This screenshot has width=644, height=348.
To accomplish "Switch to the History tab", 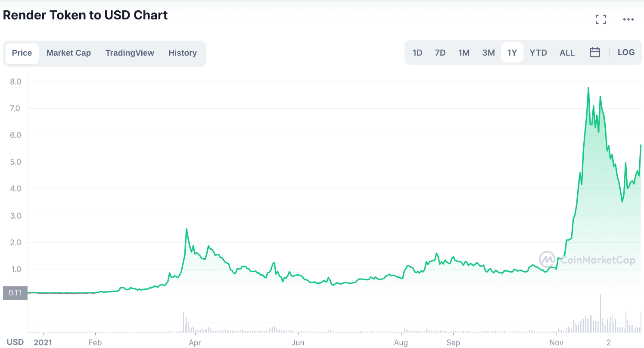I will point(182,53).
